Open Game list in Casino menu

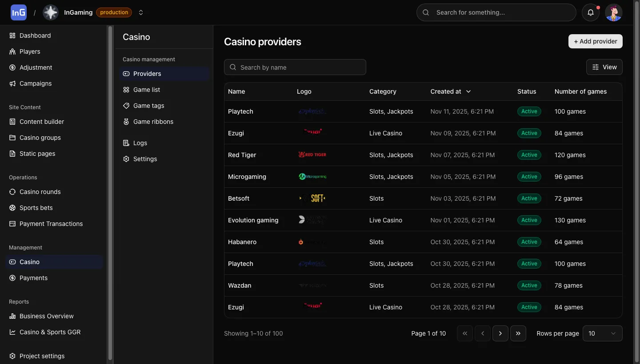pos(147,90)
